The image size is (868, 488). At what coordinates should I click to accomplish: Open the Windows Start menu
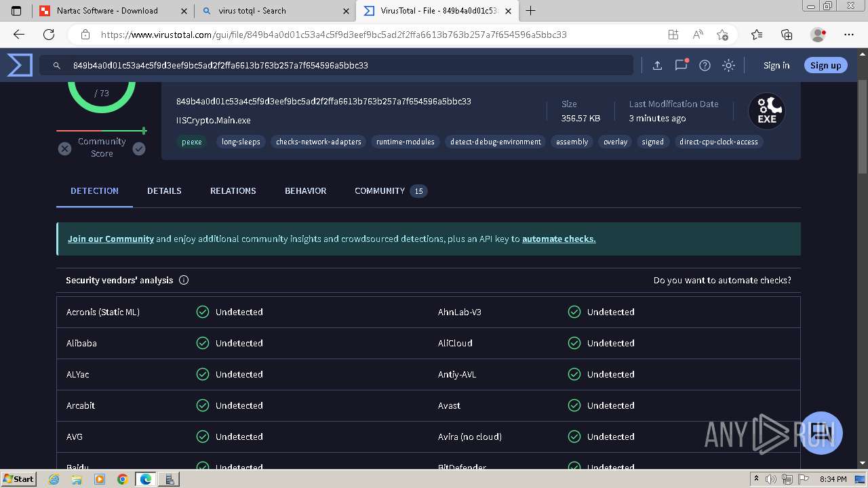click(18, 479)
